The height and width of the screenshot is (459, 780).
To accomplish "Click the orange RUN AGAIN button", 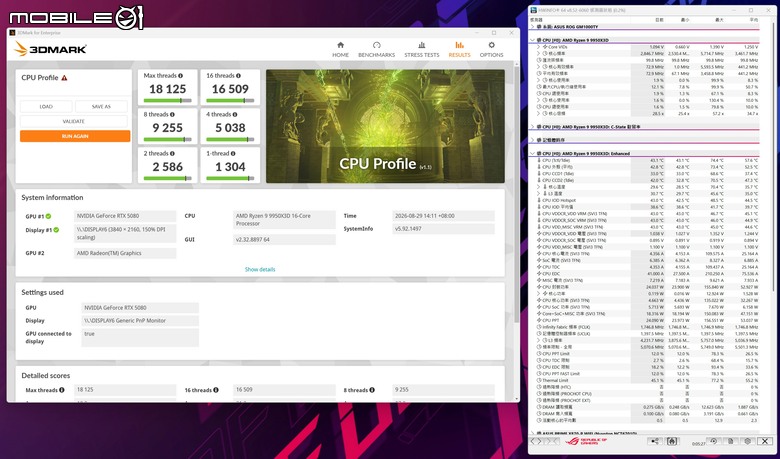I will 75,136.
